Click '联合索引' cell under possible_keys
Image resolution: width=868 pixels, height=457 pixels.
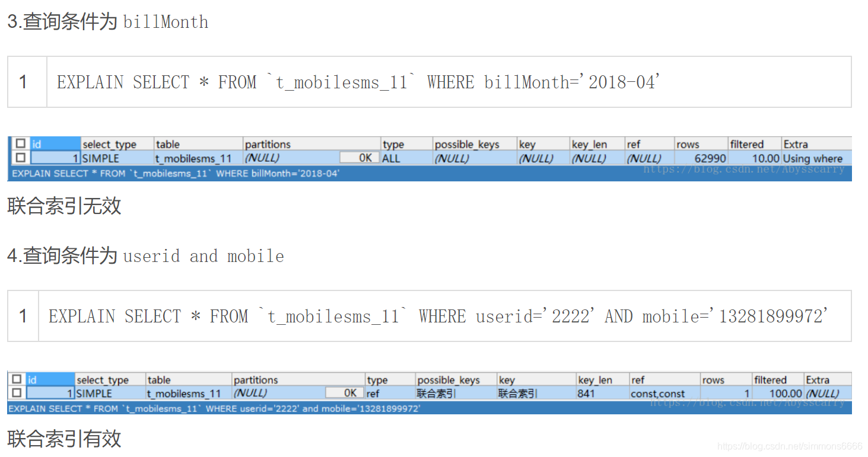[456, 394]
